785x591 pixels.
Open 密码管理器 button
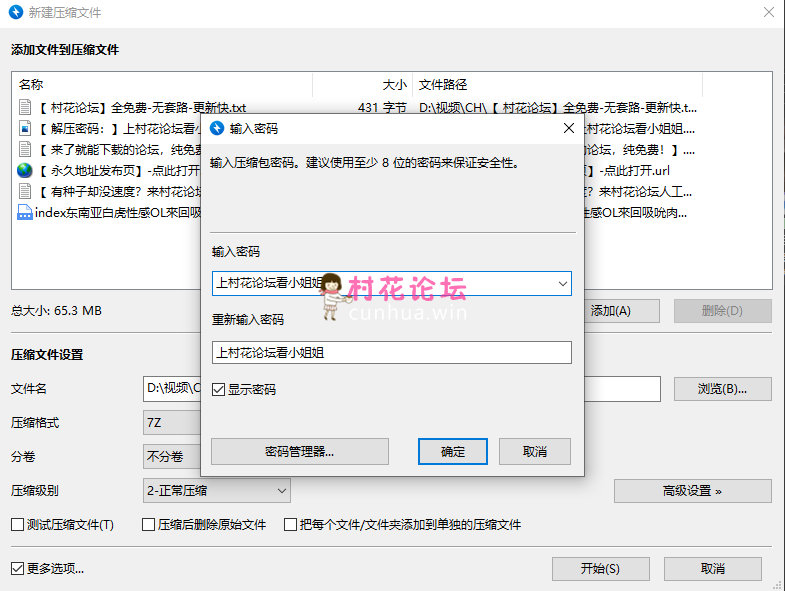pos(300,452)
